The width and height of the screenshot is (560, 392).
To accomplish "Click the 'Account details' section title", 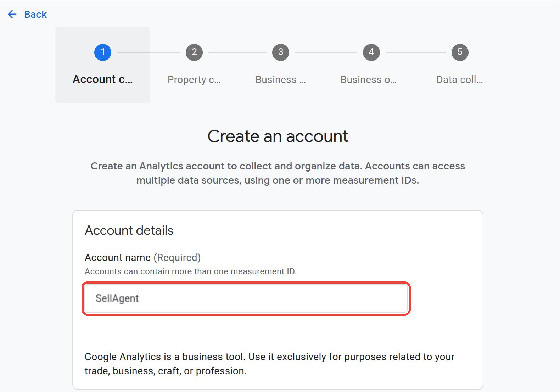I will click(x=129, y=231).
